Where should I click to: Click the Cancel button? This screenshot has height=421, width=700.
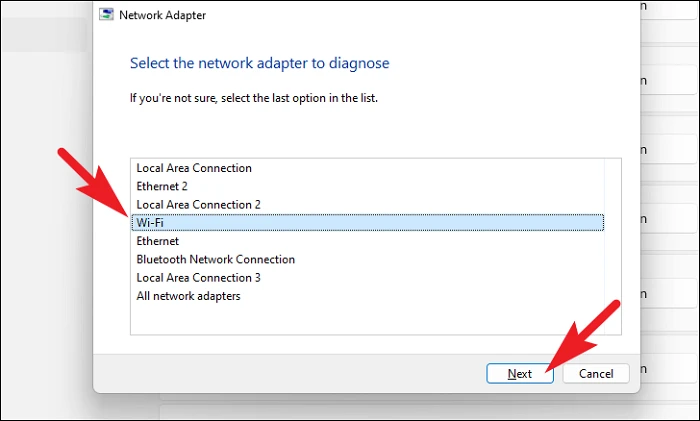[596, 373]
